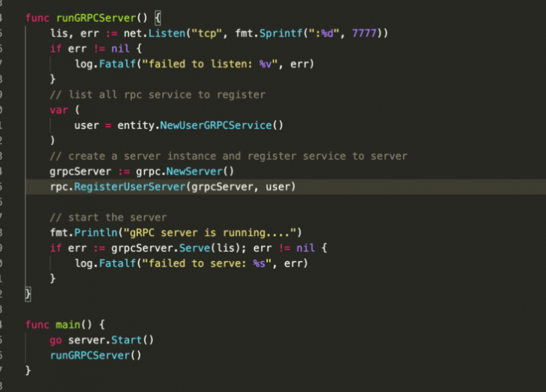Click the main function name

(x=71, y=324)
